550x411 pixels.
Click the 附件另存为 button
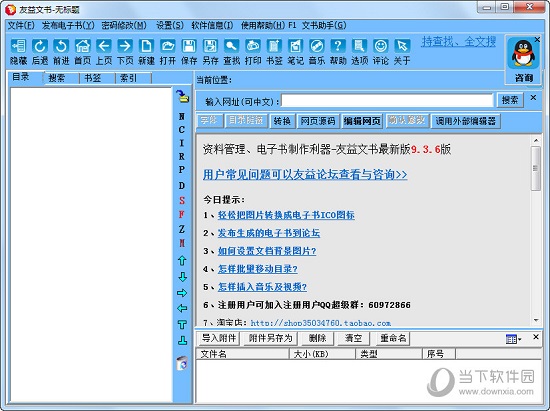[x=270, y=338]
